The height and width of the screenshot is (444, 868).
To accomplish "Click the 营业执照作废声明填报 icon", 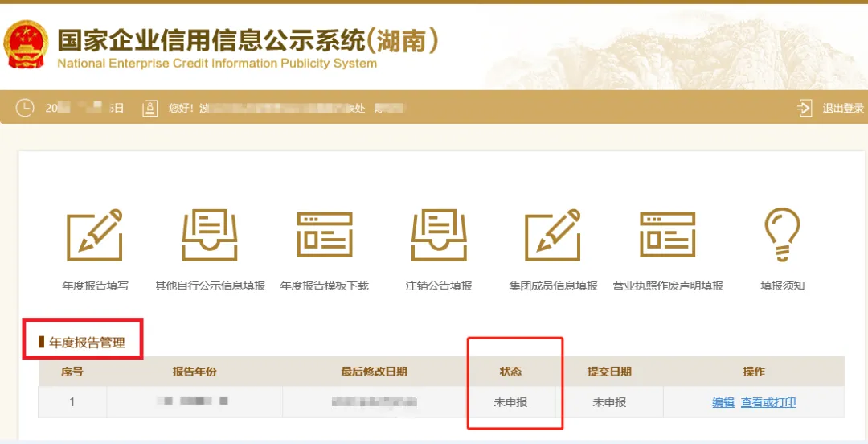I will pyautogui.click(x=668, y=235).
